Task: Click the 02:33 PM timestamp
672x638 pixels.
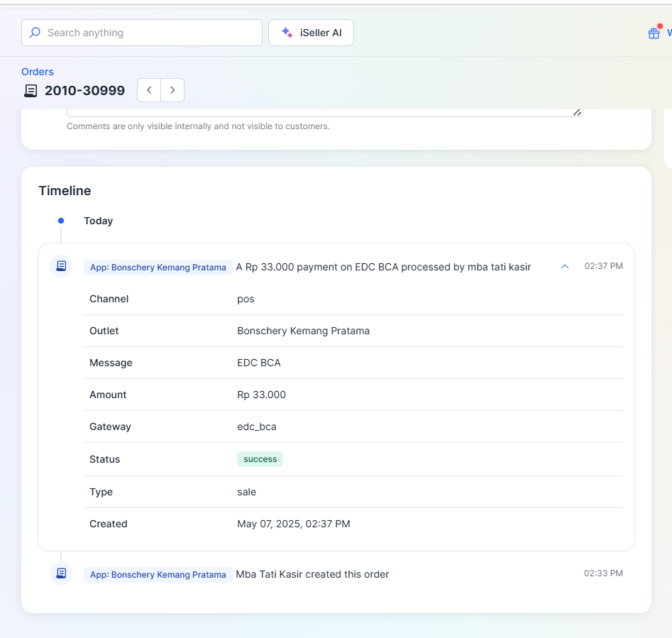Action: coord(603,573)
